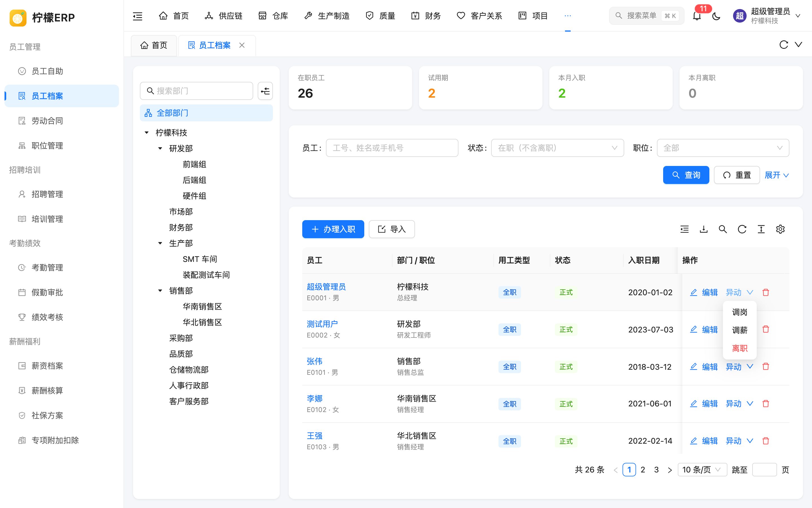Image resolution: width=812 pixels, height=508 pixels.
Task: Click the 办理入职 button
Action: [x=333, y=229]
